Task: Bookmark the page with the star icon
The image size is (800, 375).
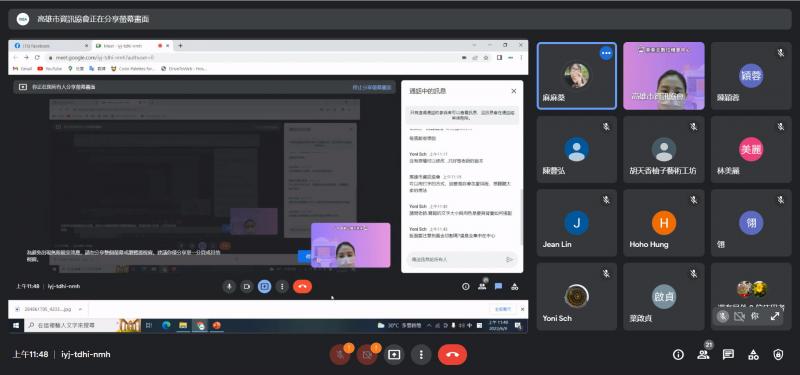Action: pyautogui.click(x=486, y=57)
